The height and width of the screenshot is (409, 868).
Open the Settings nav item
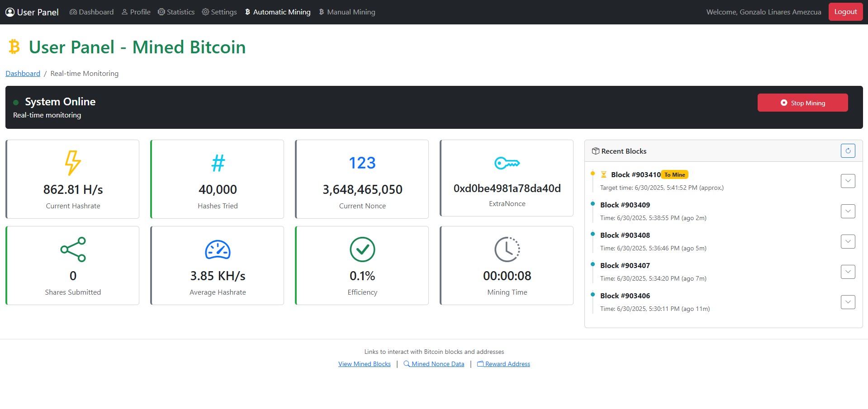(219, 12)
